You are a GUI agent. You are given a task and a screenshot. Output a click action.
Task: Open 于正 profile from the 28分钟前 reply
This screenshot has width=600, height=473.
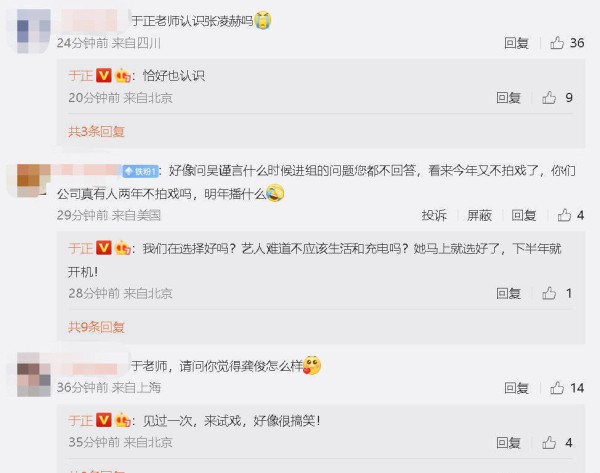81,248
